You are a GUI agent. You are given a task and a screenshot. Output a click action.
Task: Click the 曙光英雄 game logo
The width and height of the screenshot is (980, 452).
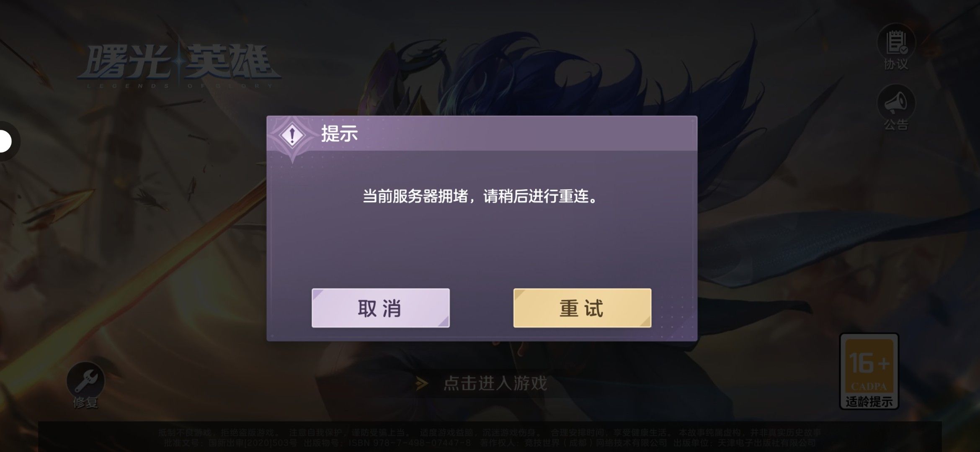[179, 63]
